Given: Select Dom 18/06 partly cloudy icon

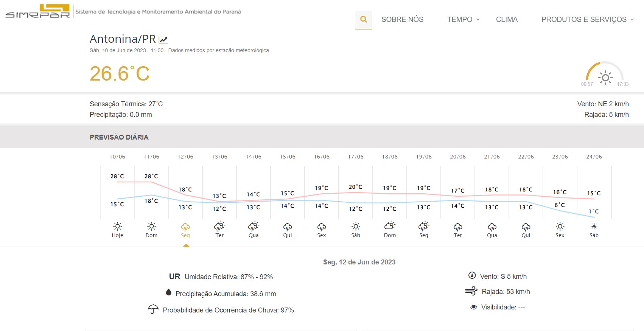Looking at the screenshot, I should (x=390, y=226).
